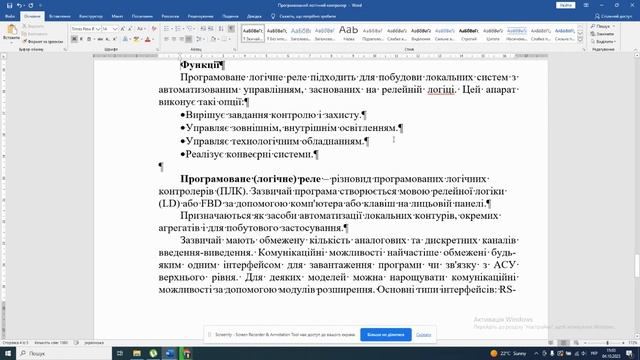Toggle Superscript formatting
Screen dimensions: 640x360
tap(114, 39)
